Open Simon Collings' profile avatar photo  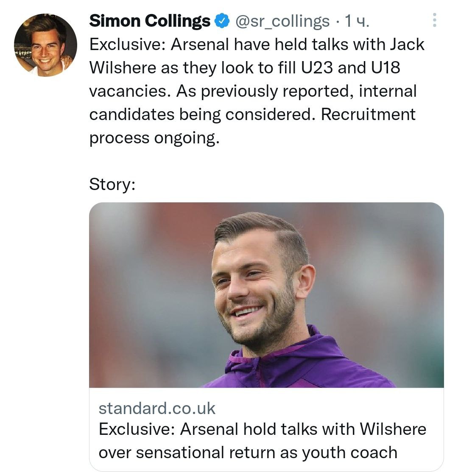(45, 45)
